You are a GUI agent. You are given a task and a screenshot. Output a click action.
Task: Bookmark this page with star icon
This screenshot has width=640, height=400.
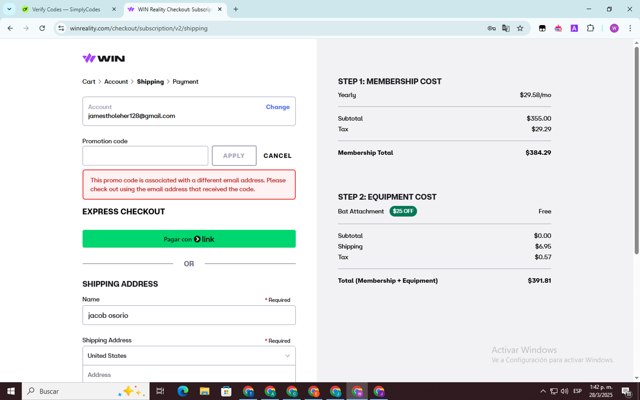(x=520, y=28)
